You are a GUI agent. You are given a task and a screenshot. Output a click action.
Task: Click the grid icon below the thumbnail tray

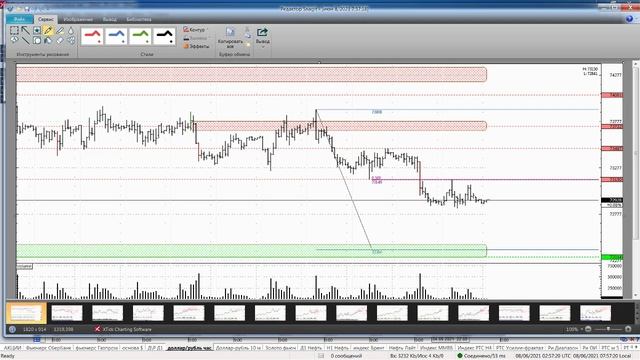click(37, 339)
